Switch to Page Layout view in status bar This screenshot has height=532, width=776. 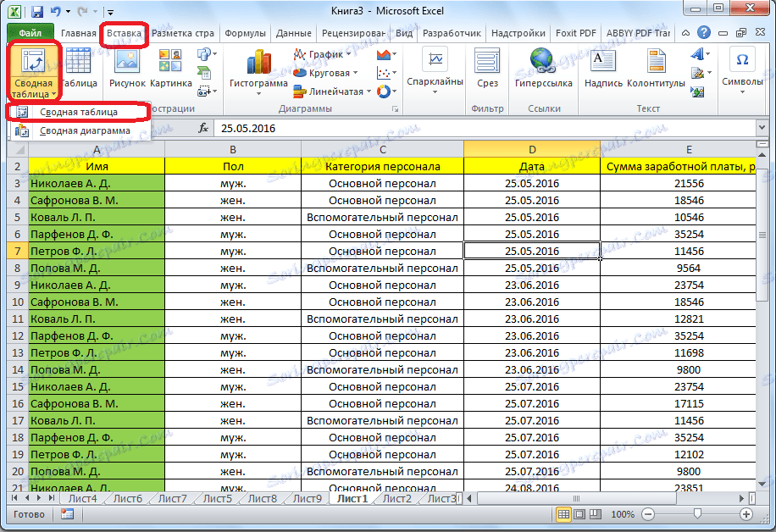point(579,513)
